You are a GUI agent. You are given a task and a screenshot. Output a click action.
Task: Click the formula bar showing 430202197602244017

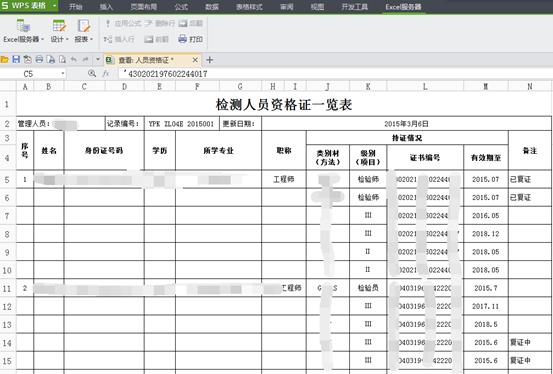(x=335, y=74)
